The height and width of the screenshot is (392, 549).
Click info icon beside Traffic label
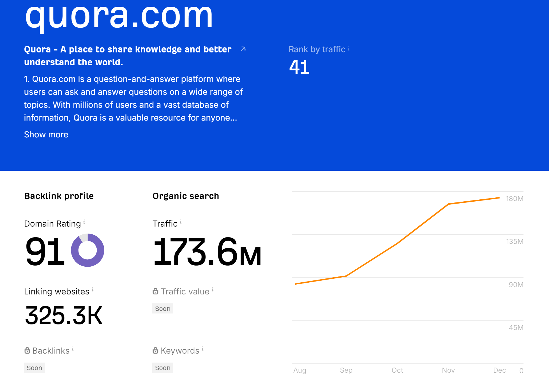(181, 222)
